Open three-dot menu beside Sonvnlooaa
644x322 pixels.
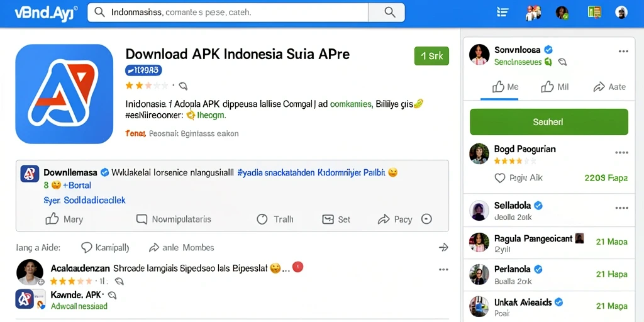[623, 52]
